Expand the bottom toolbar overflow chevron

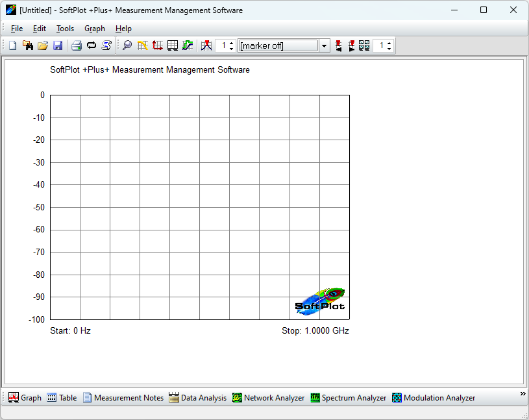(x=523, y=394)
